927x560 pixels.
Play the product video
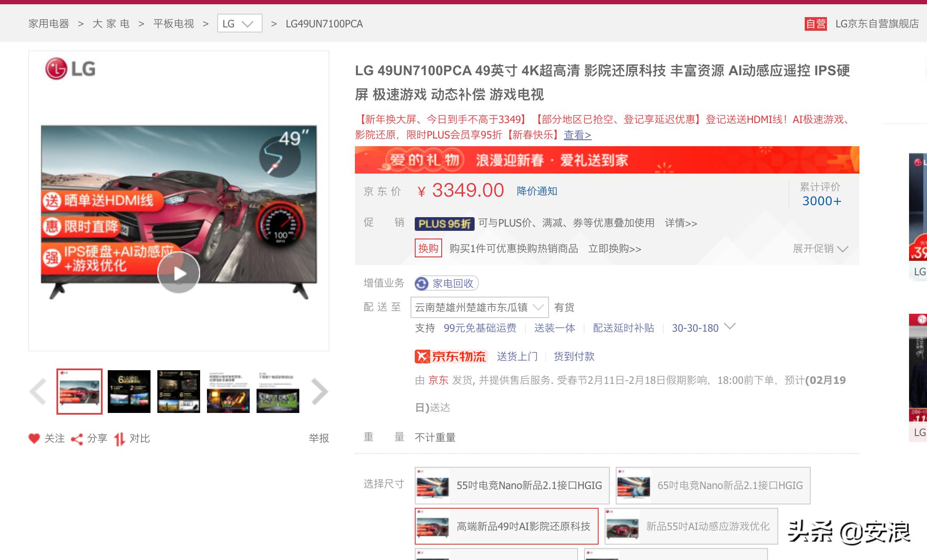178,273
